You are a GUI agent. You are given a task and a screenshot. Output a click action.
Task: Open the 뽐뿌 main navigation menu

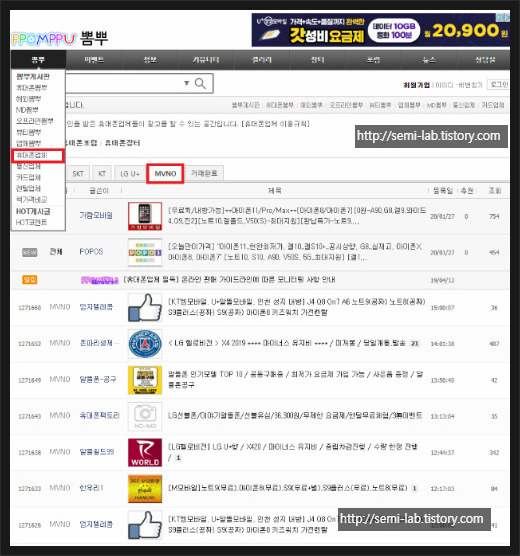38,60
